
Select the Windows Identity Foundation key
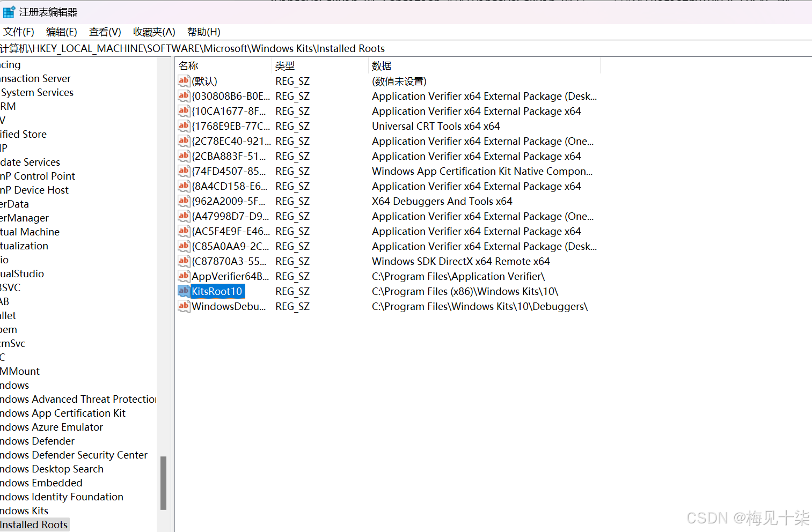tap(62, 497)
